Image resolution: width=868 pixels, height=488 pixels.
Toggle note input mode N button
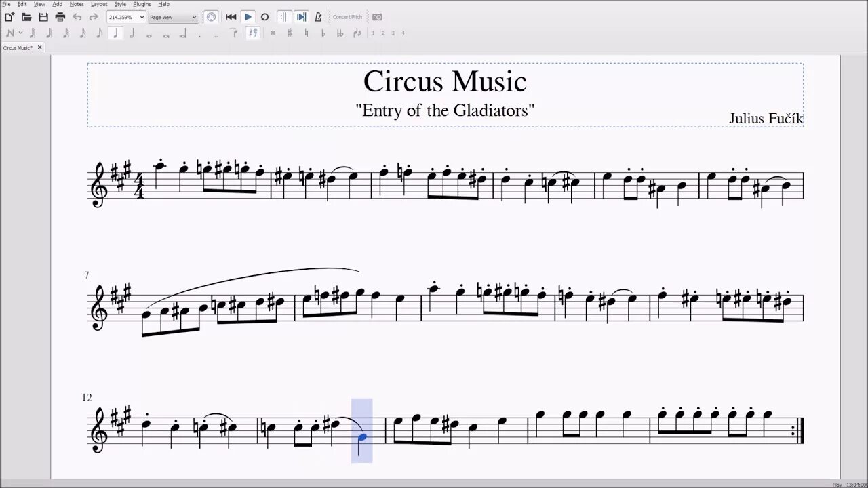click(10, 33)
